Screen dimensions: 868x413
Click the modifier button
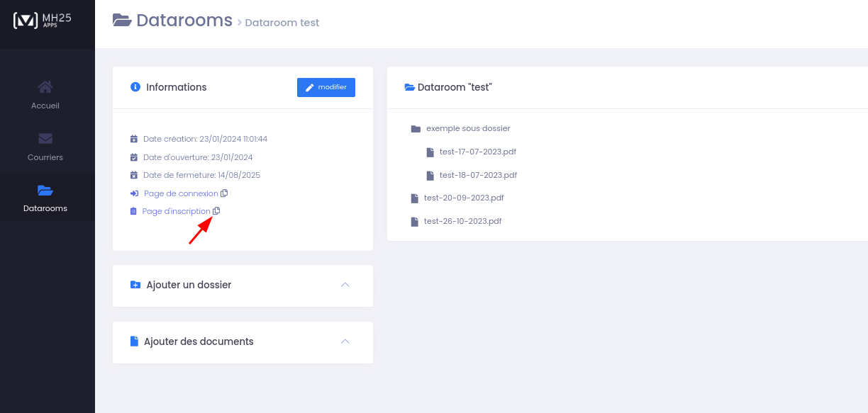[x=326, y=87]
